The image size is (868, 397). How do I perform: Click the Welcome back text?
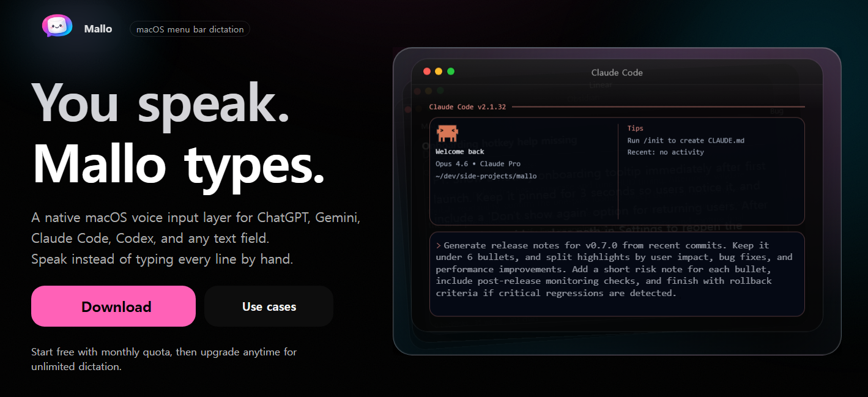459,152
